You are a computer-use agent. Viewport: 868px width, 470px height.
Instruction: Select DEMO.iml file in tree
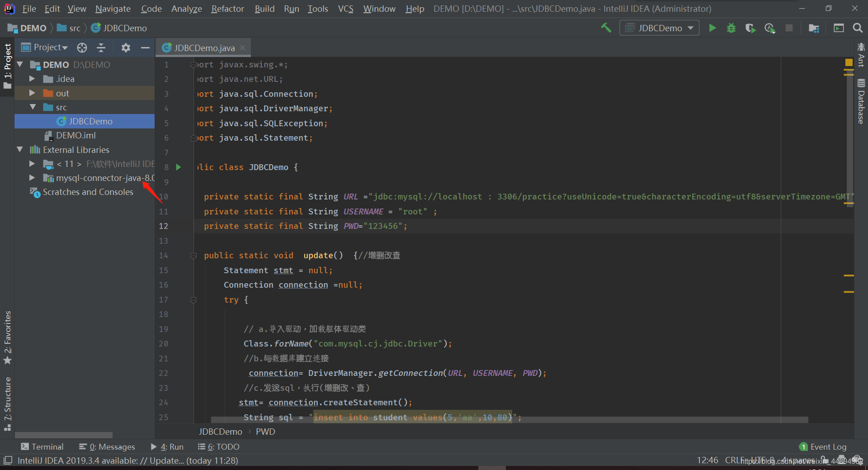point(75,135)
